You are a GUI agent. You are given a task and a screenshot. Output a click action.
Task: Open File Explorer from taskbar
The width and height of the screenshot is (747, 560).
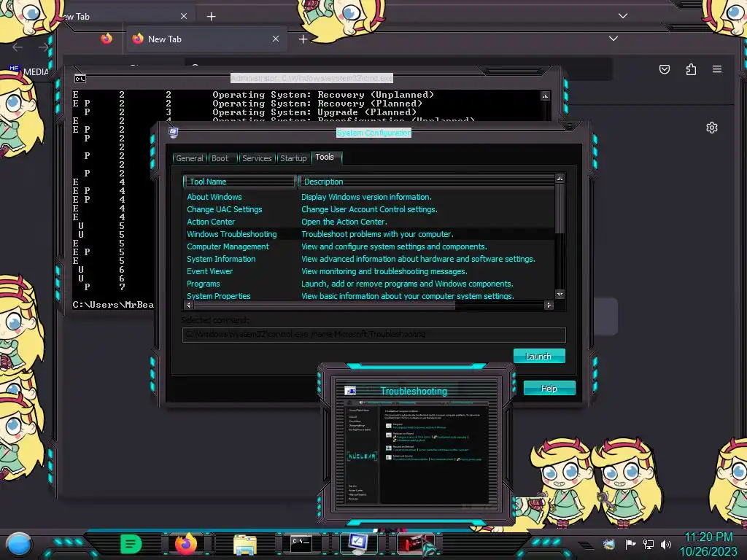tap(245, 544)
